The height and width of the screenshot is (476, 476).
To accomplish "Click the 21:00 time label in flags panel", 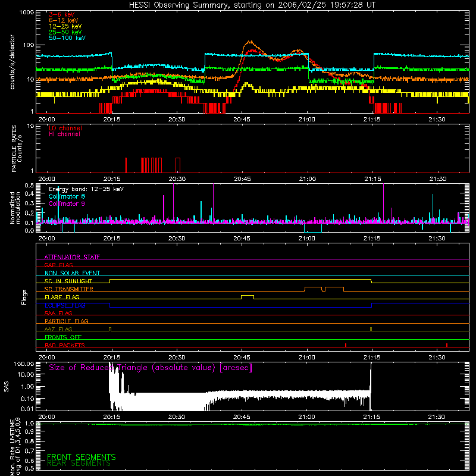I will 307,358.
